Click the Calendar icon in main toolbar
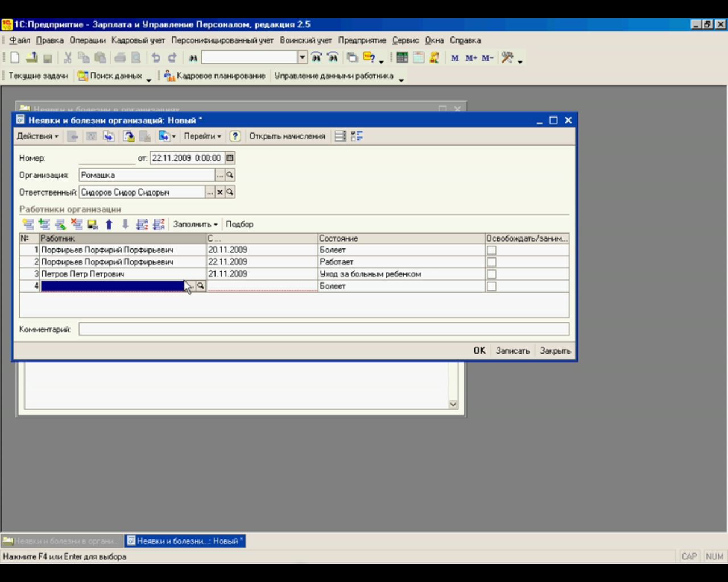This screenshot has width=728, height=582. point(419,57)
